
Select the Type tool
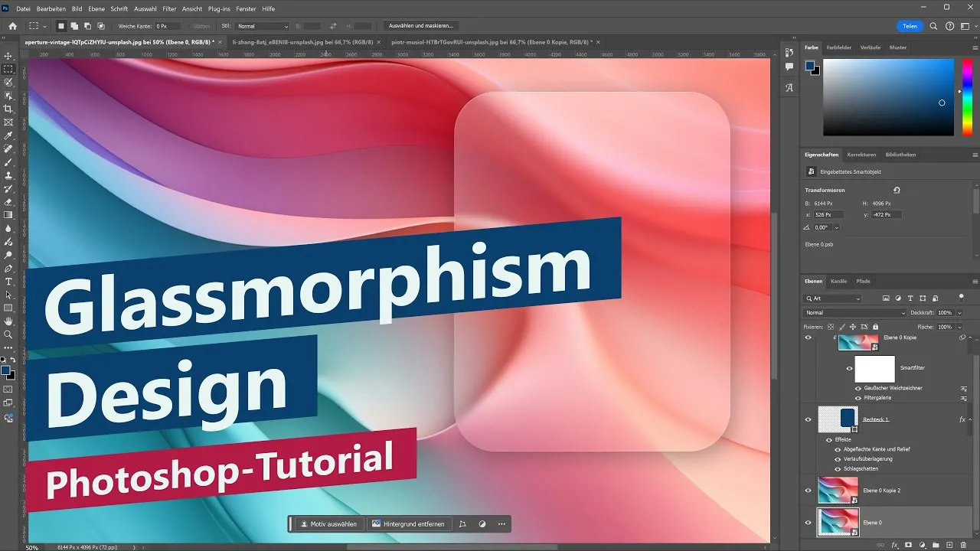click(8, 282)
